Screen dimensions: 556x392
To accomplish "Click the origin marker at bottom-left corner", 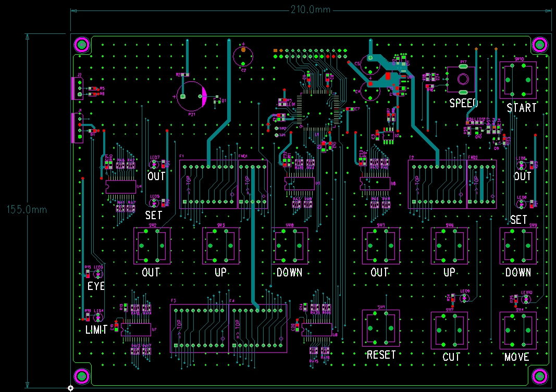I will [x=70, y=388].
